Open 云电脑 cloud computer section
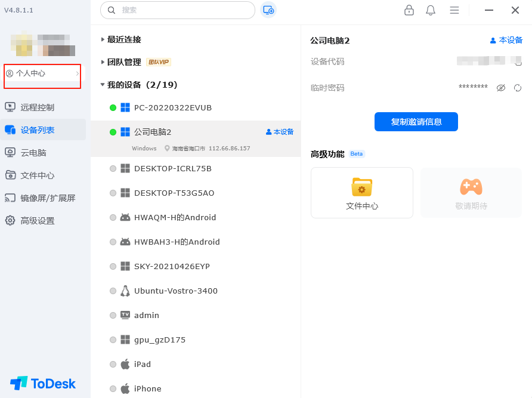 pyautogui.click(x=43, y=153)
